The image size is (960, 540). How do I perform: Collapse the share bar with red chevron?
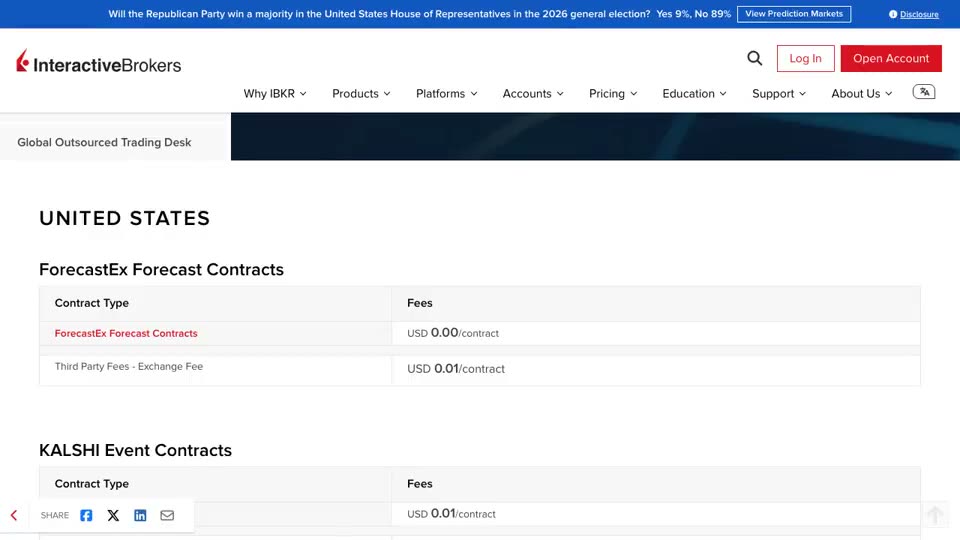pyautogui.click(x=14, y=516)
